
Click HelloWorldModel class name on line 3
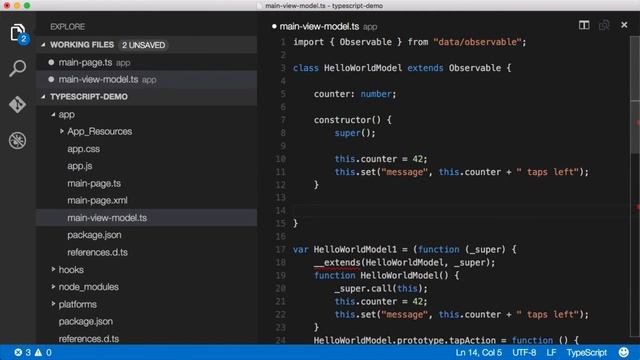click(363, 68)
